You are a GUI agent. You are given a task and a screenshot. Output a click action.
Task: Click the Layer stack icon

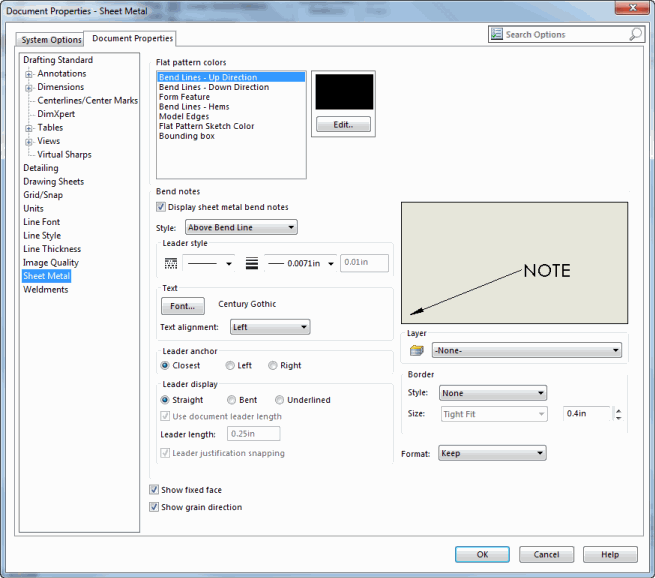click(x=416, y=350)
